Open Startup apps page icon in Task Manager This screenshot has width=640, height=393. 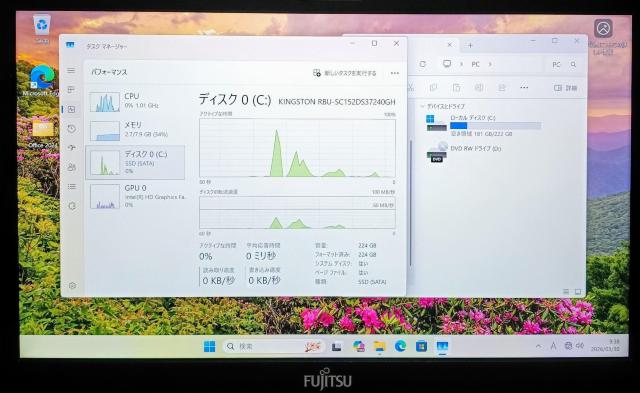click(71, 147)
